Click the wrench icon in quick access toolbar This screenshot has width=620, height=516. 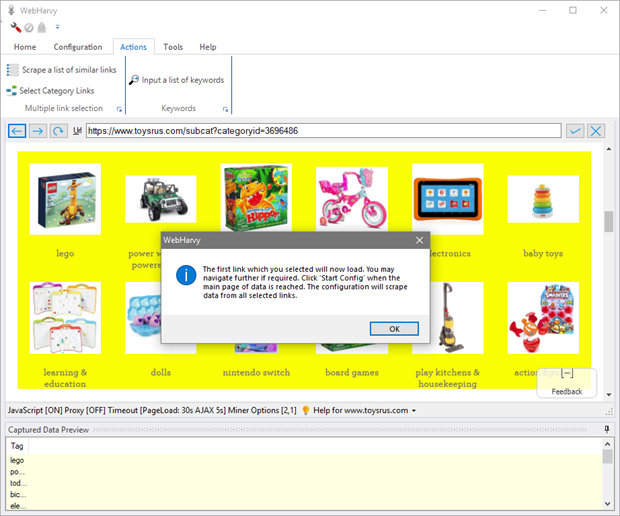[16, 27]
